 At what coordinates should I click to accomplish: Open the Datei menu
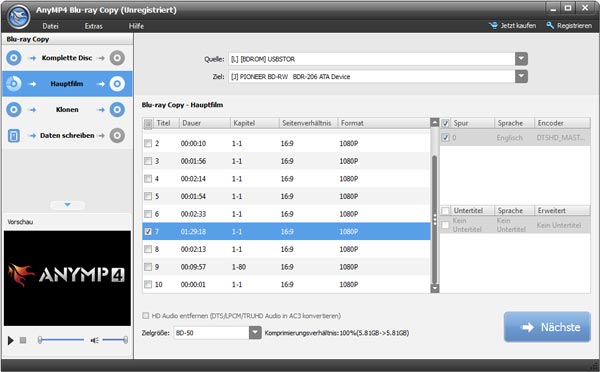point(50,26)
